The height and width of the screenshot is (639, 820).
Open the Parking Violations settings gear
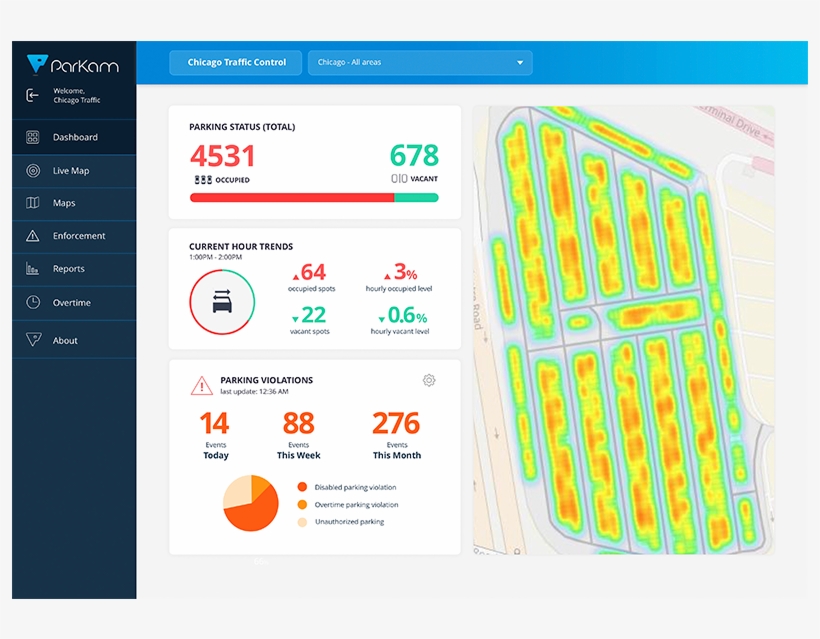coord(429,381)
